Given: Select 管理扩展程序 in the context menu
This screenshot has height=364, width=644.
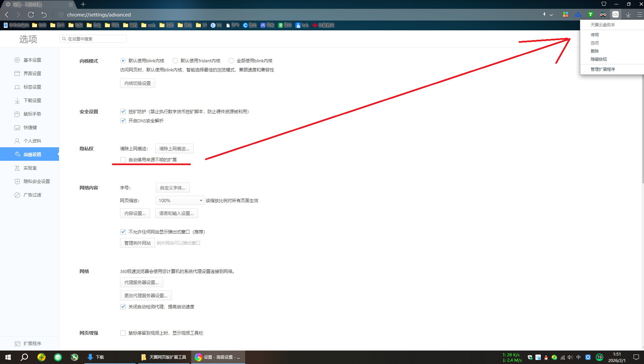Looking at the screenshot, I should tap(603, 69).
